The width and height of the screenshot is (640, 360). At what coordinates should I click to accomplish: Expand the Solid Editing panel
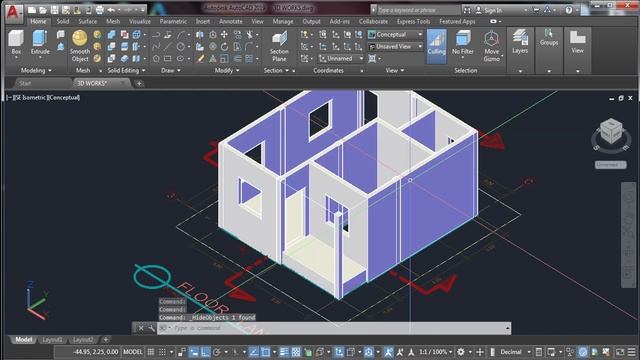[x=127, y=71]
